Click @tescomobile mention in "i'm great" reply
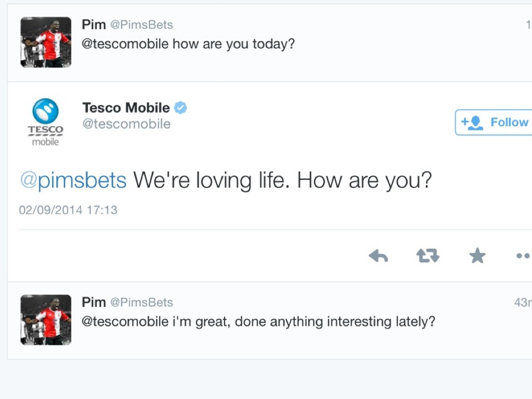The width and height of the screenshot is (532, 399). point(125,322)
